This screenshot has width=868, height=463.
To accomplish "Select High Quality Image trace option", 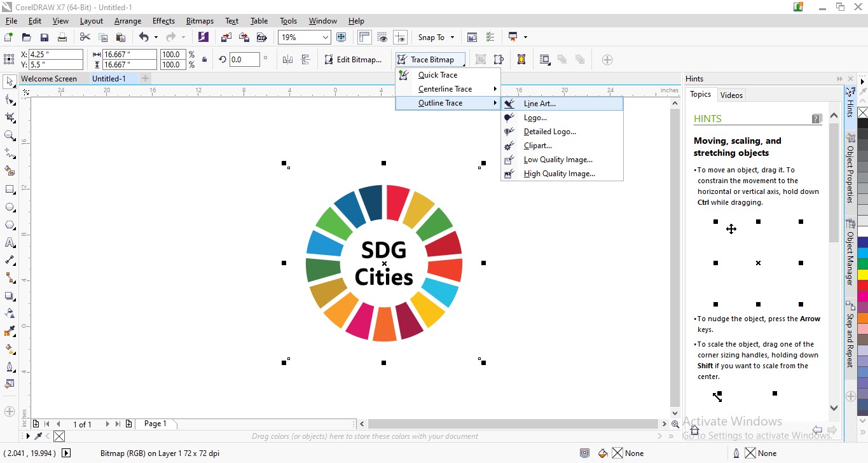I will coord(562,174).
